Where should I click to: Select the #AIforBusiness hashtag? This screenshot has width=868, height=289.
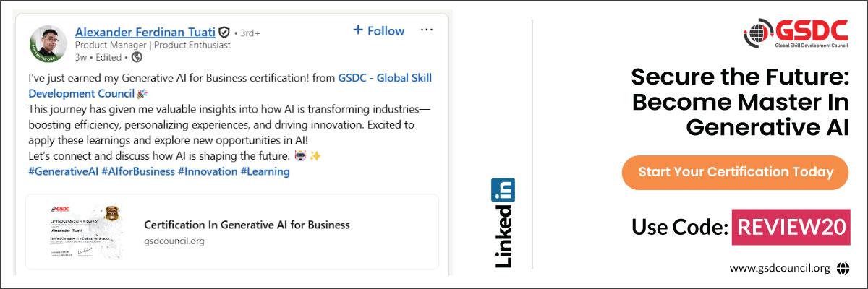pos(138,172)
